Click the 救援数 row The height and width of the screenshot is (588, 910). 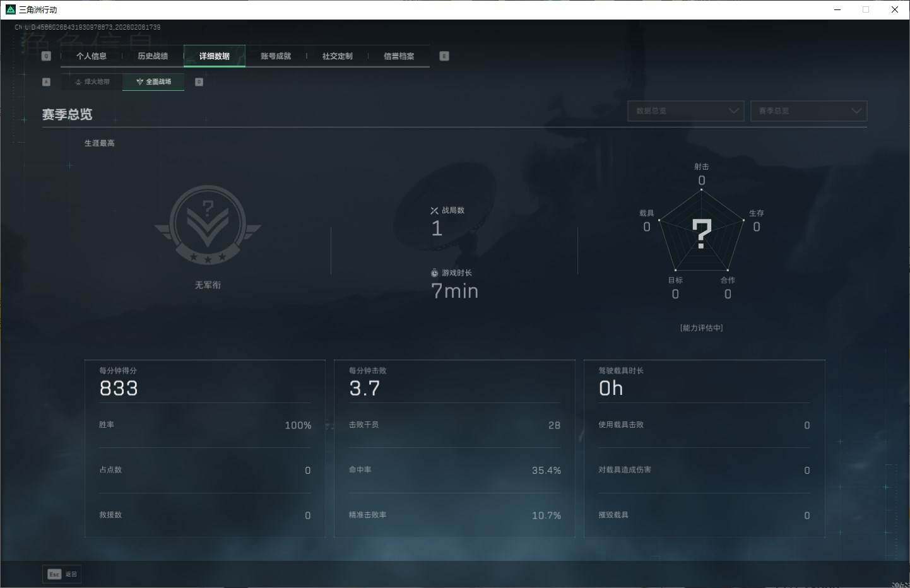point(205,515)
